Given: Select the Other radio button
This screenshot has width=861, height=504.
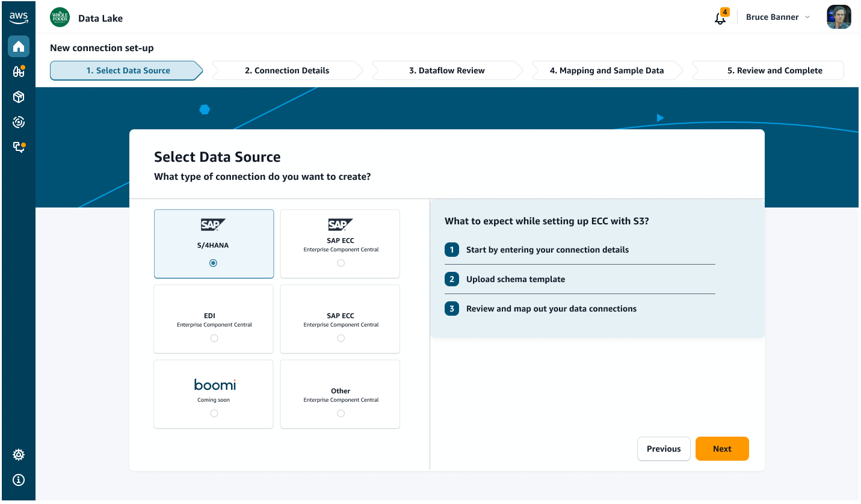Looking at the screenshot, I should [x=341, y=413].
